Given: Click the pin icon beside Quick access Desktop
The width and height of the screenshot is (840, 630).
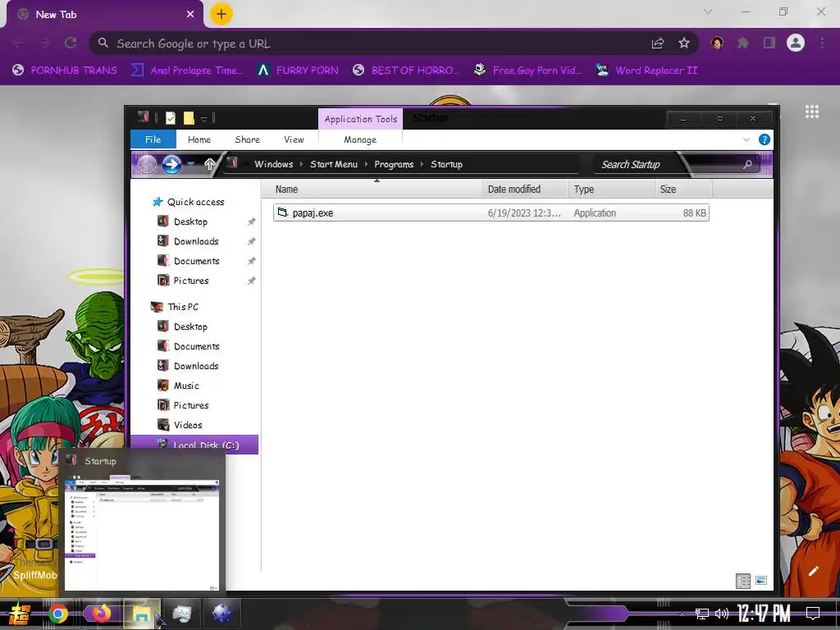Looking at the screenshot, I should 251,221.
